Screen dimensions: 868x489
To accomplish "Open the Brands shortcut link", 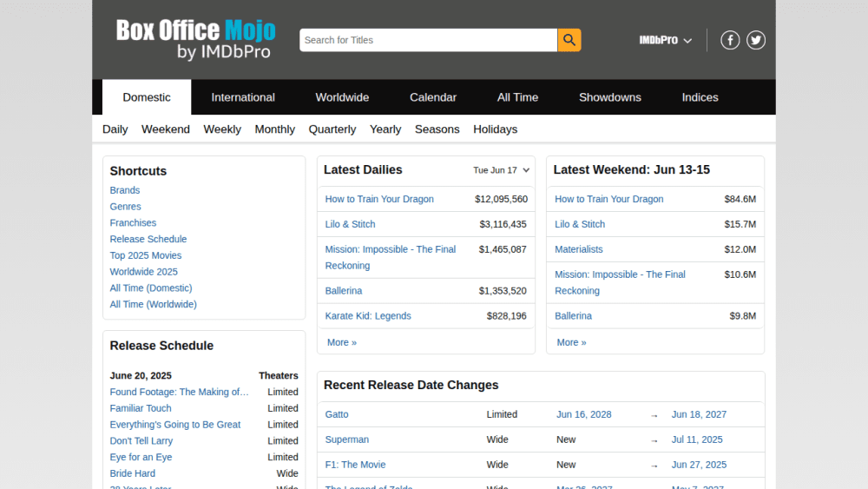I will coord(124,190).
